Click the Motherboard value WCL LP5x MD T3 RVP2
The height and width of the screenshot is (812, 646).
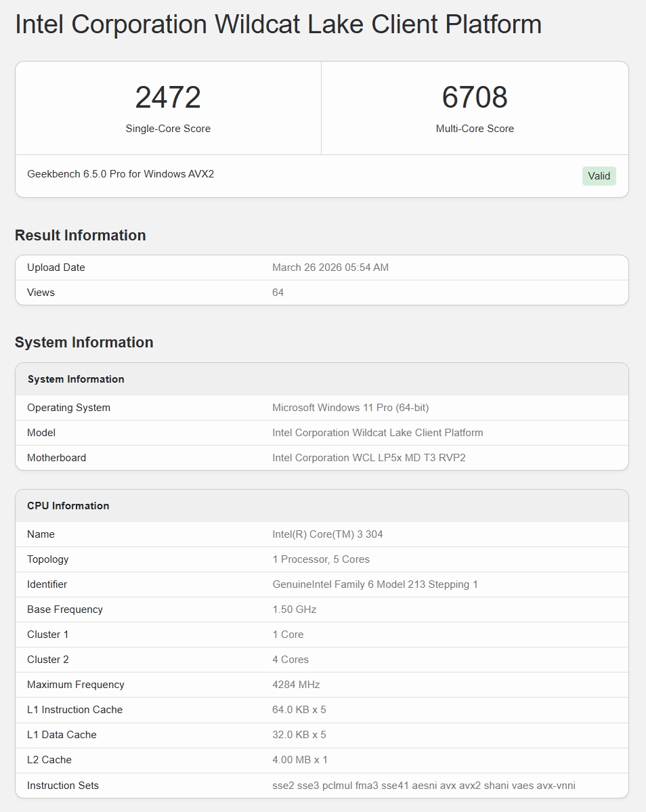click(x=369, y=458)
